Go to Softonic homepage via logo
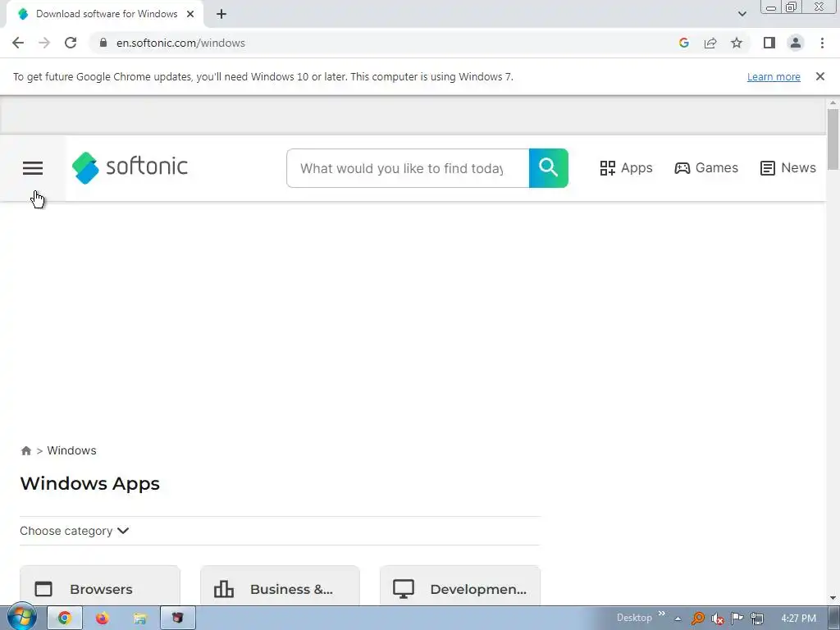840x630 pixels. [130, 167]
